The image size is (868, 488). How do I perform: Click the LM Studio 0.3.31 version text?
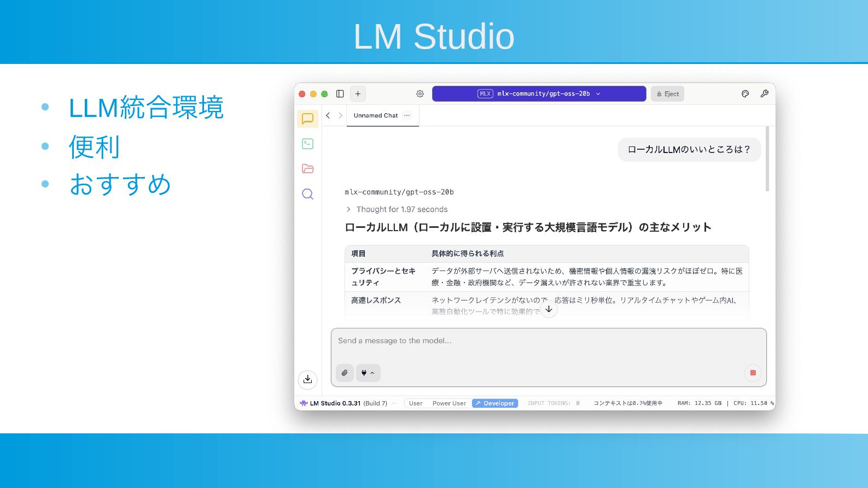[x=335, y=403]
